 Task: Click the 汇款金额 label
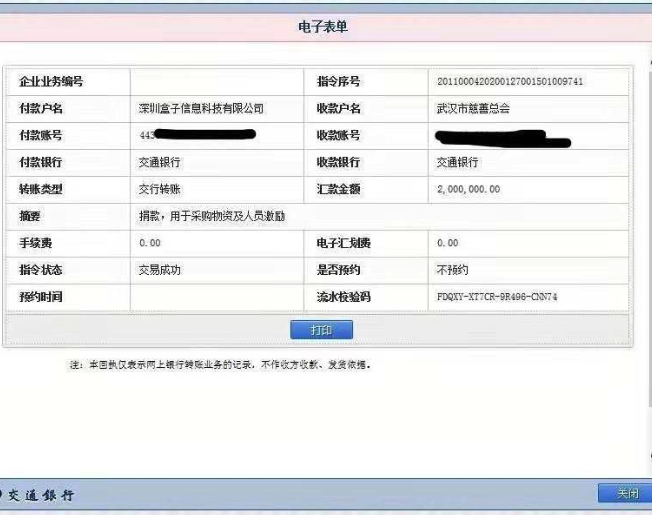point(338,189)
